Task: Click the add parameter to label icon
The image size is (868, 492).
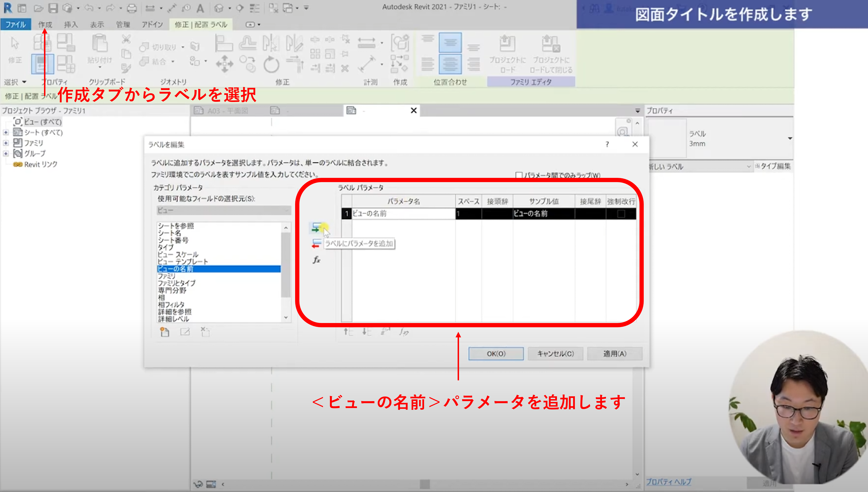Action: coord(316,227)
